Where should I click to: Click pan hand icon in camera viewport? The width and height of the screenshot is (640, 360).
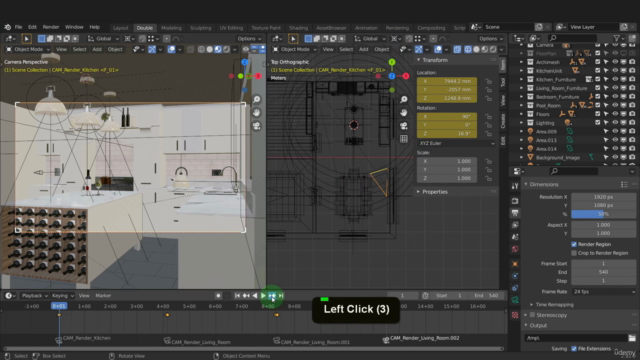point(256,113)
